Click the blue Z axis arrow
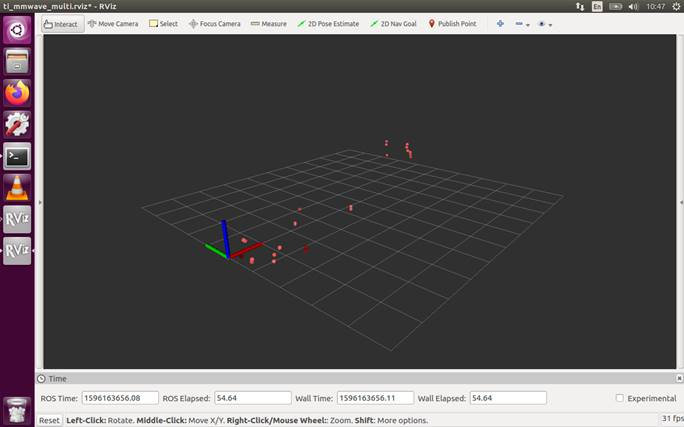Viewport: 684px width, 427px height. pyautogui.click(x=226, y=239)
